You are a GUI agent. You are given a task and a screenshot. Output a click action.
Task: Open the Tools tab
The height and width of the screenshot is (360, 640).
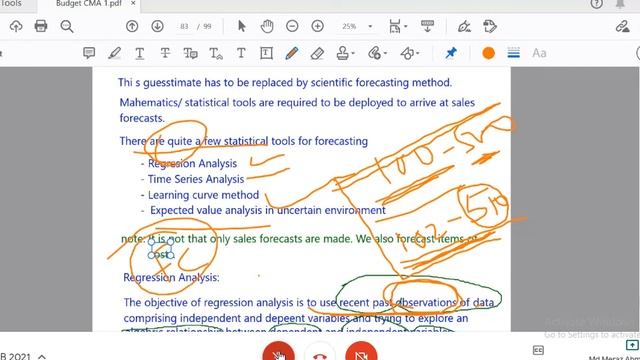(11, 4)
